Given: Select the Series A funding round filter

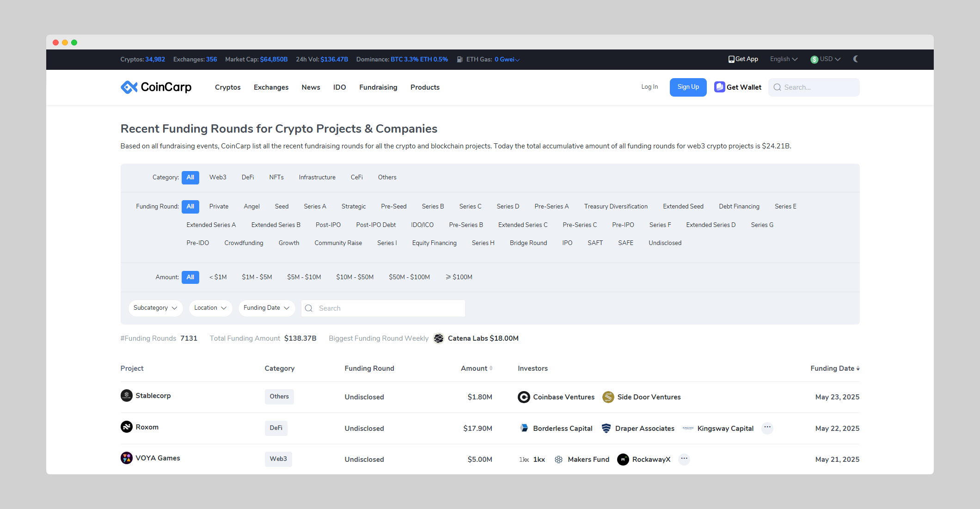Looking at the screenshot, I should [315, 207].
